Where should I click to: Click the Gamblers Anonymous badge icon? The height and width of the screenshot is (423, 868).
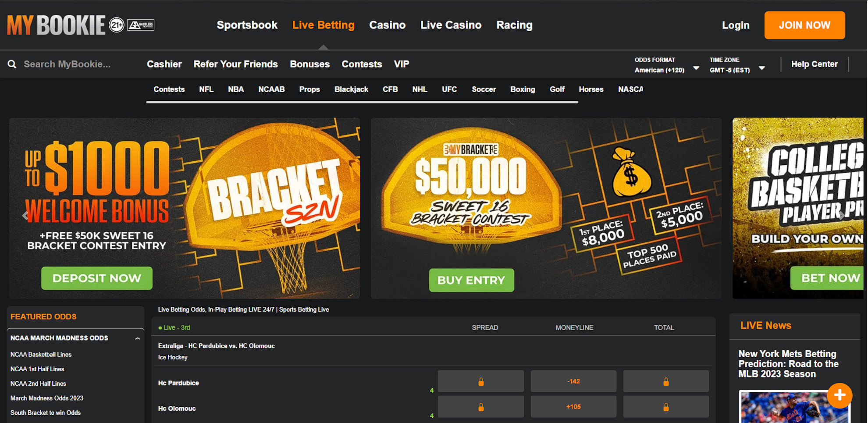pos(141,25)
